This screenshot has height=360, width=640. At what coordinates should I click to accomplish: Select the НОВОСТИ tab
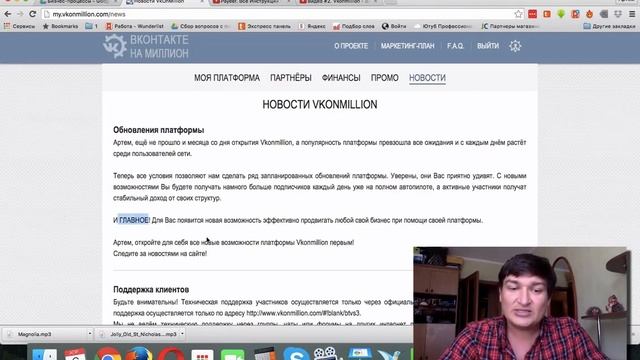[x=427, y=78]
